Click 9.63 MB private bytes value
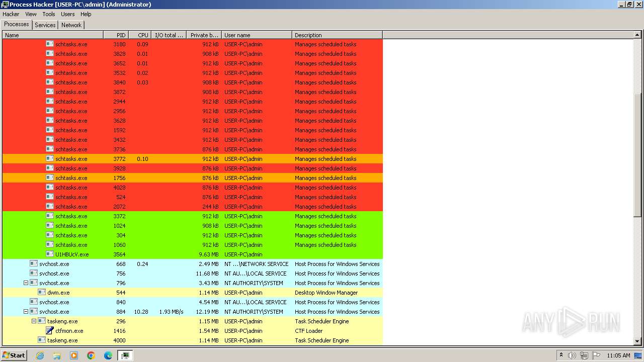 click(x=208, y=254)
